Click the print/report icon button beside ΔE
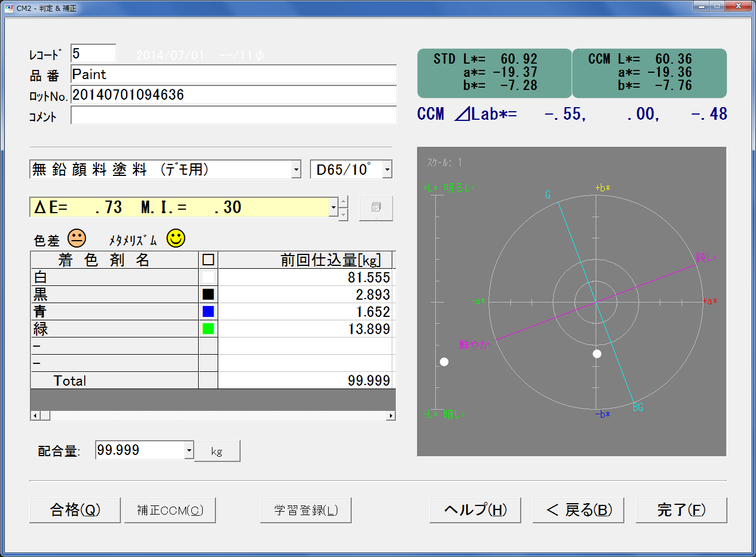 [376, 207]
